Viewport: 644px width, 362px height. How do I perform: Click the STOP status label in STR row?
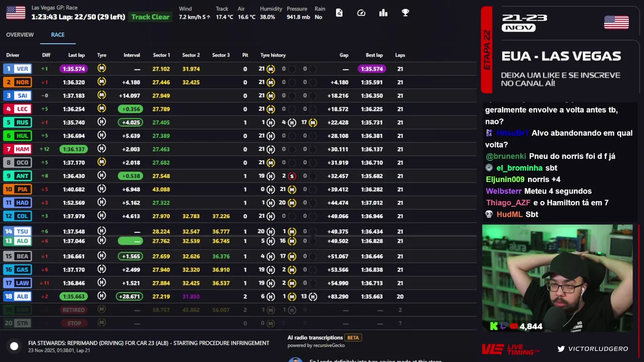coord(74,323)
